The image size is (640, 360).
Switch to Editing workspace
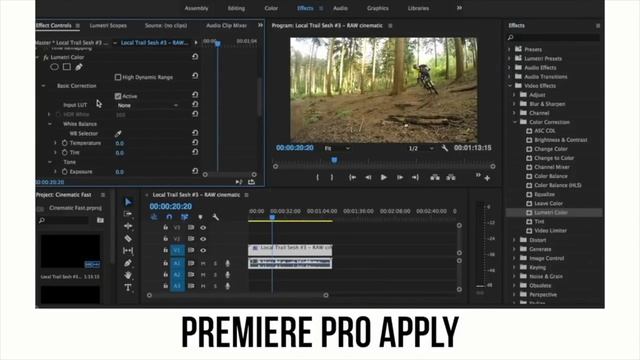pos(236,8)
